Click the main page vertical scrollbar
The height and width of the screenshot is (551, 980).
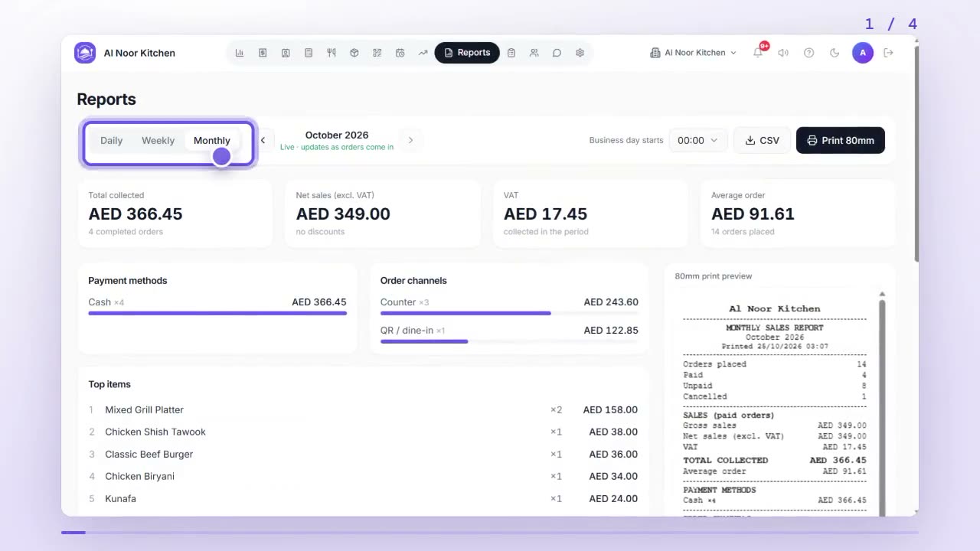916,153
